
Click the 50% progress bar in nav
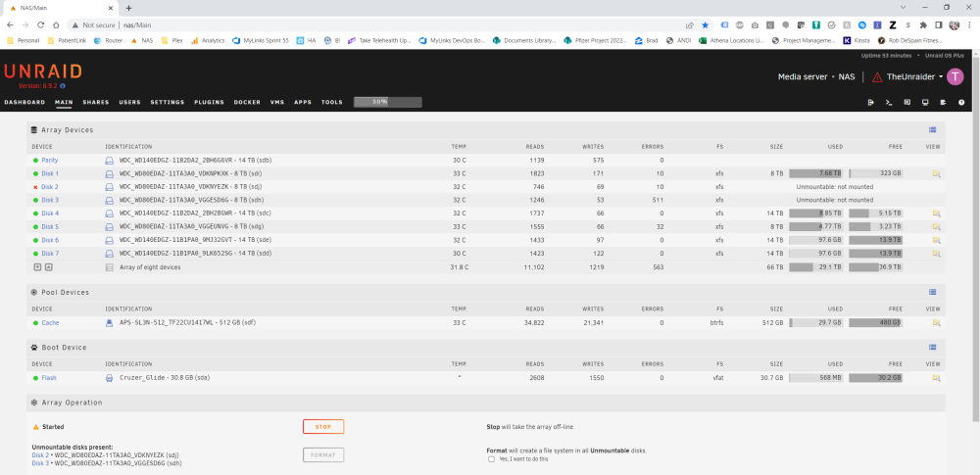coord(387,102)
